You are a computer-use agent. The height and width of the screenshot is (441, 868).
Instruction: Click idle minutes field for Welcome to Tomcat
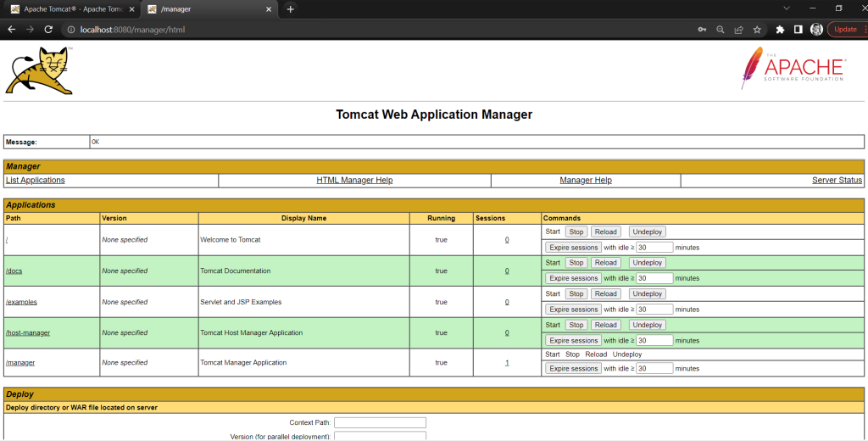[654, 248]
